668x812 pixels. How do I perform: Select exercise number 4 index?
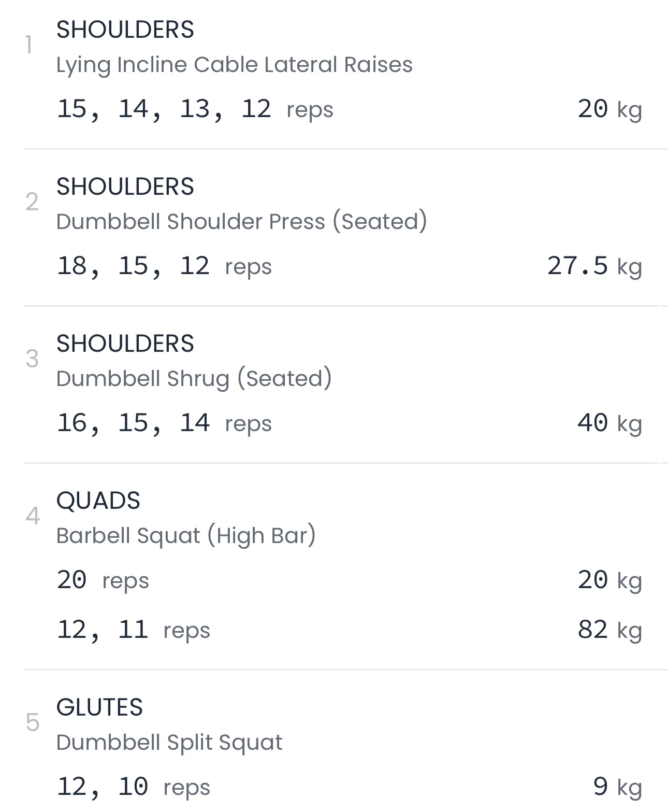(x=32, y=516)
